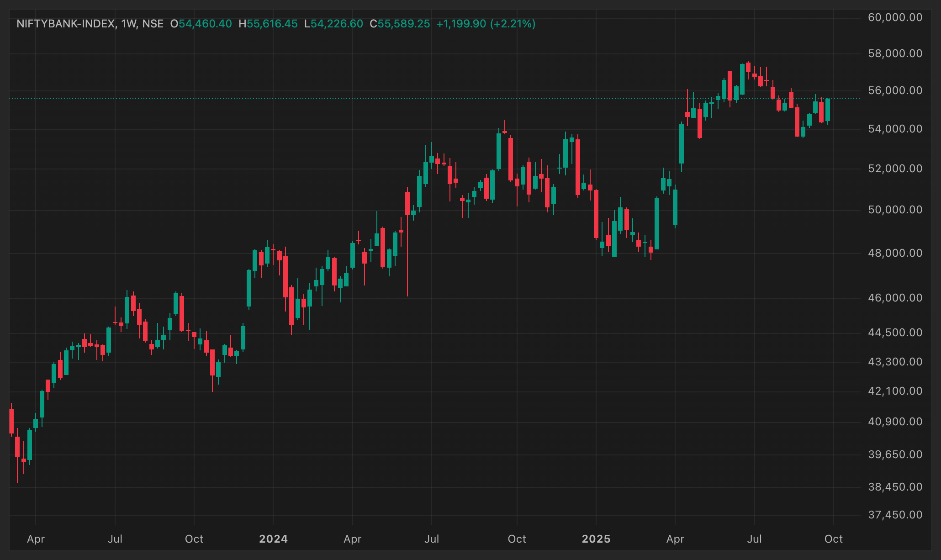The image size is (941, 560).
Task: Click the 39,650.00 price axis label
Action: pos(895,454)
